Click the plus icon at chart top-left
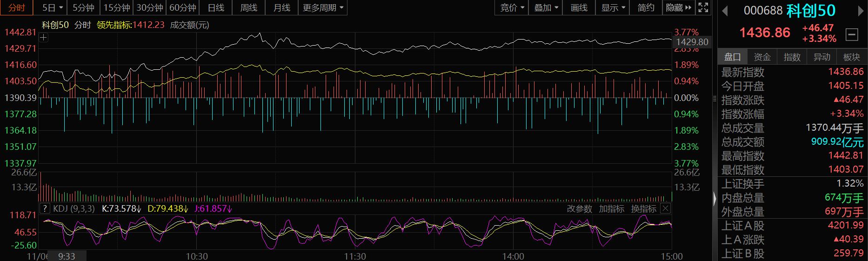The image size is (868, 261). 43,38
